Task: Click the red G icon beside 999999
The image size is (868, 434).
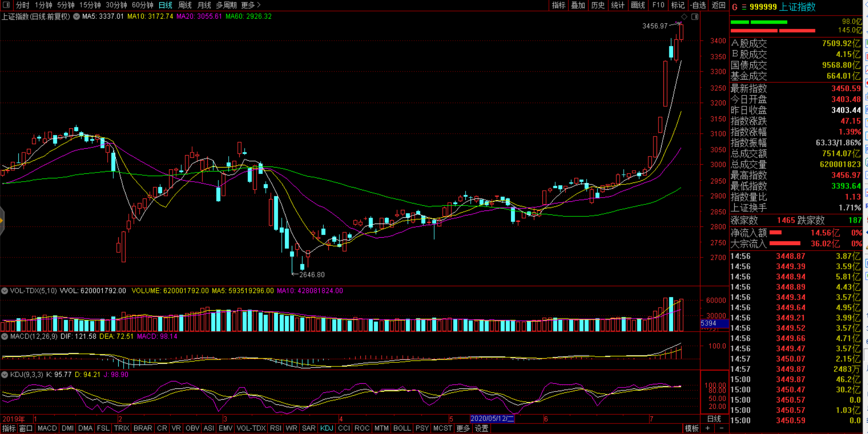Action: [x=735, y=7]
